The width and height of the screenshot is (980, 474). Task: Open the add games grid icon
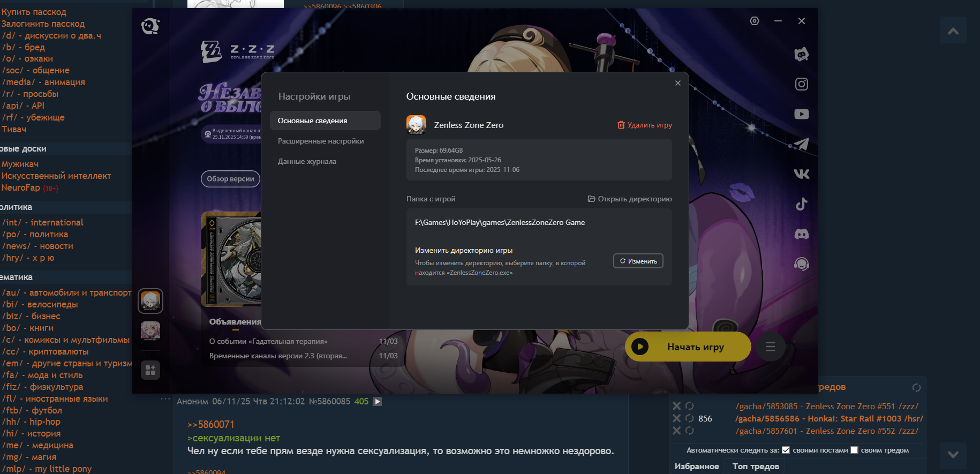(150, 370)
